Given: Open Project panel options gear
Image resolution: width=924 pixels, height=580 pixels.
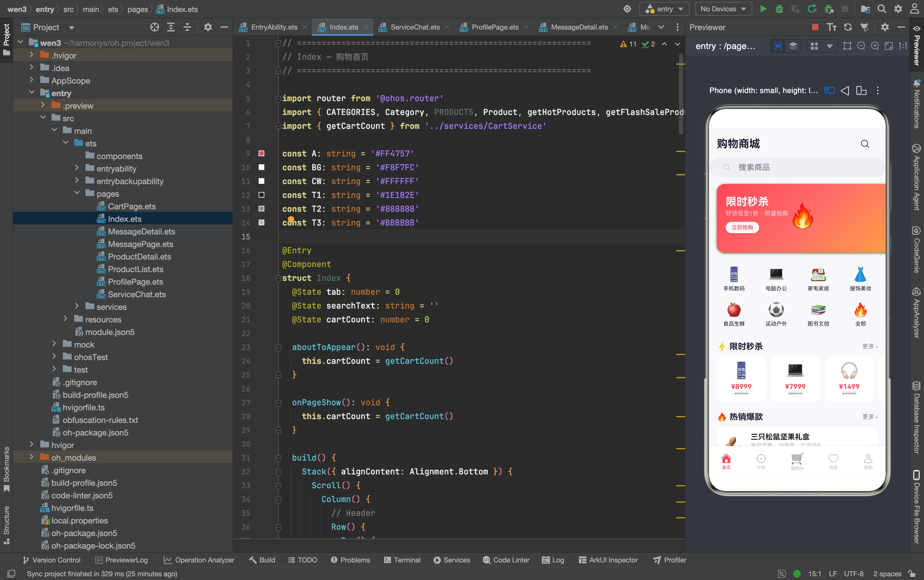Looking at the screenshot, I should 208,27.
